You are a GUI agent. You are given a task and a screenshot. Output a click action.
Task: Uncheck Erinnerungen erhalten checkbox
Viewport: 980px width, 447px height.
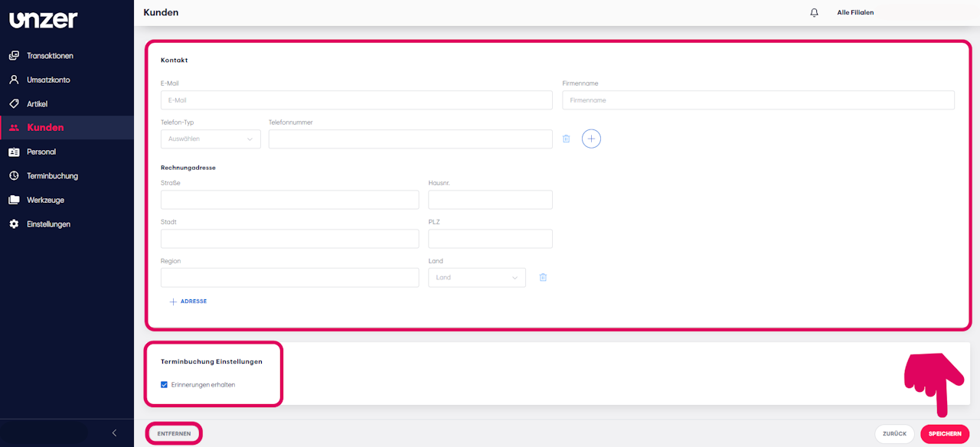pos(164,384)
